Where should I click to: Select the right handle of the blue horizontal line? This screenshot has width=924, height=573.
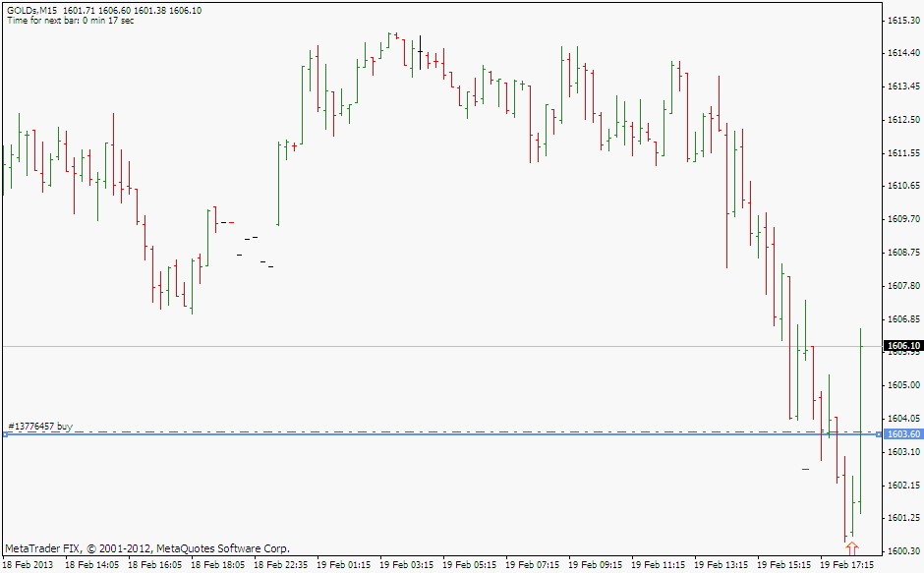coord(877,434)
